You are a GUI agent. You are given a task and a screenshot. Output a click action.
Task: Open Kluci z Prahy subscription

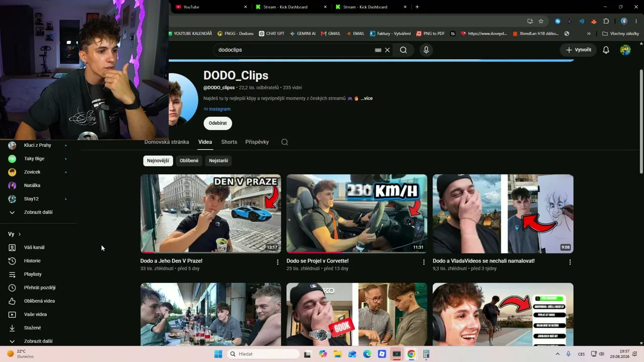[38, 145]
